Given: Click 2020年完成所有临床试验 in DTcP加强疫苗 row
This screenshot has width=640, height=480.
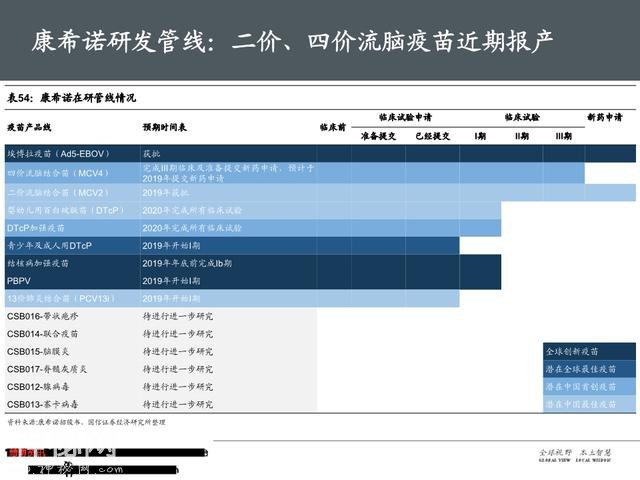Looking at the screenshot, I should (x=192, y=228).
